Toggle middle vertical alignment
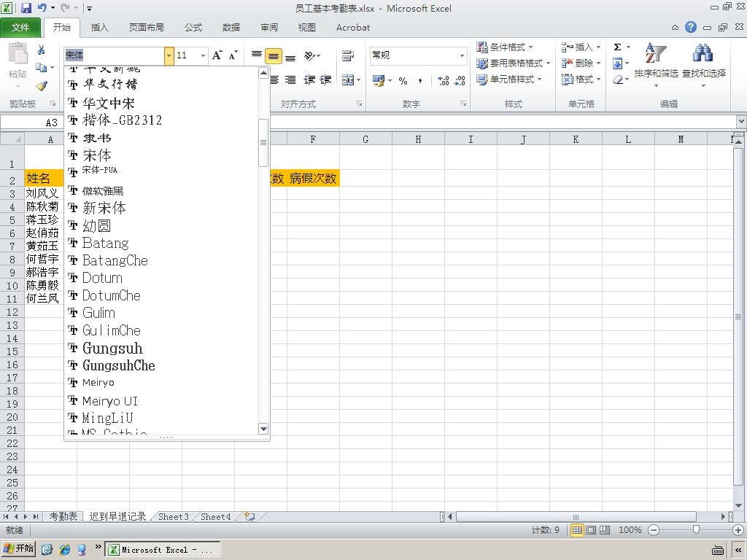747x560 pixels. 274,55
